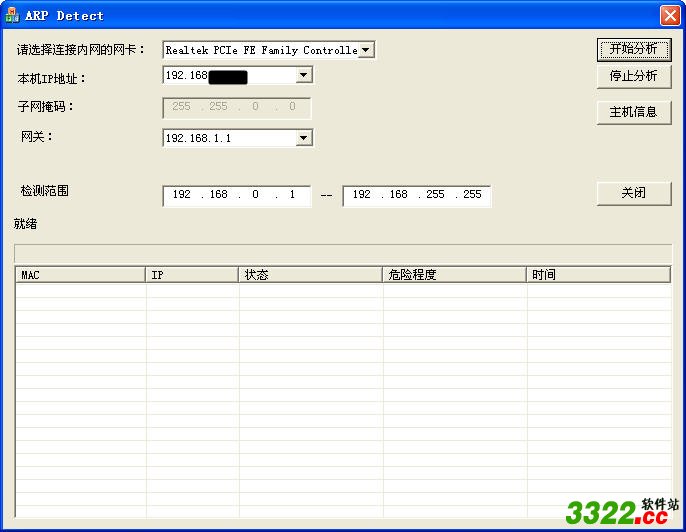Click the ARP Detect title bar icon
The height and width of the screenshot is (532, 686).
pyautogui.click(x=12, y=15)
